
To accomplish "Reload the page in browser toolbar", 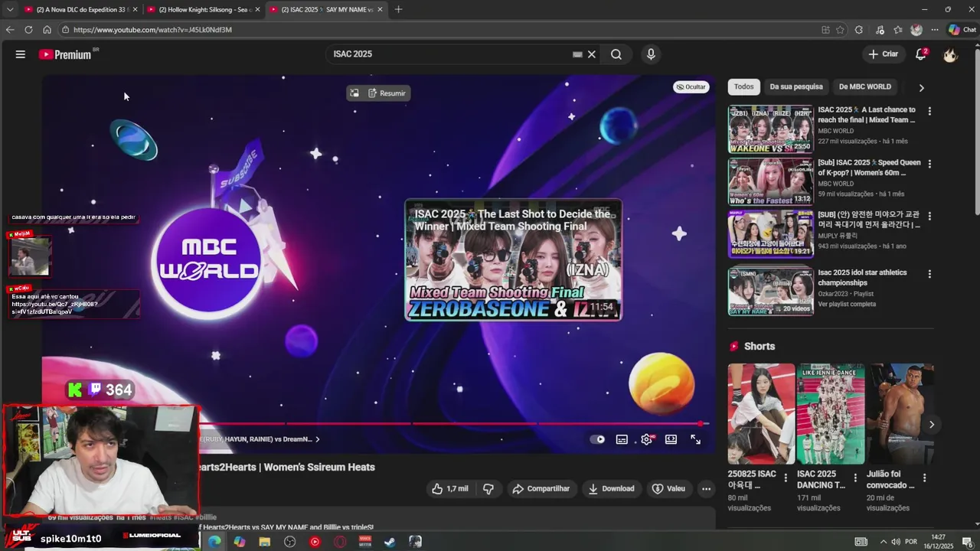I will point(28,30).
